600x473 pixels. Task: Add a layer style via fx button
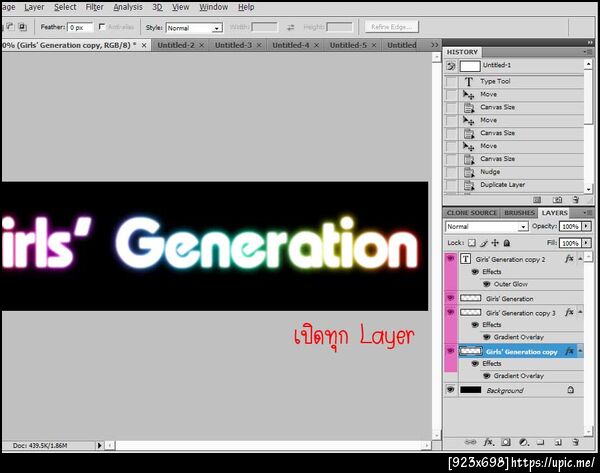(488, 442)
